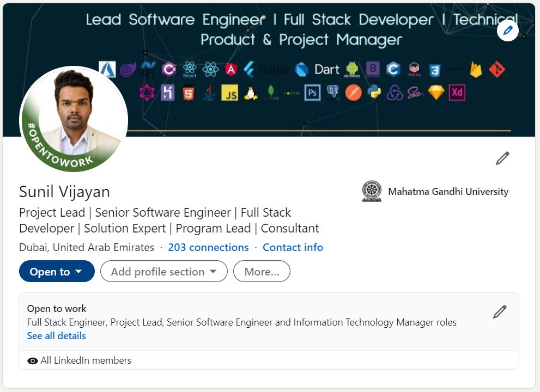Screen dimensions: 540x392
Task: Select the Flutter logo in the banner
Action: (x=248, y=69)
